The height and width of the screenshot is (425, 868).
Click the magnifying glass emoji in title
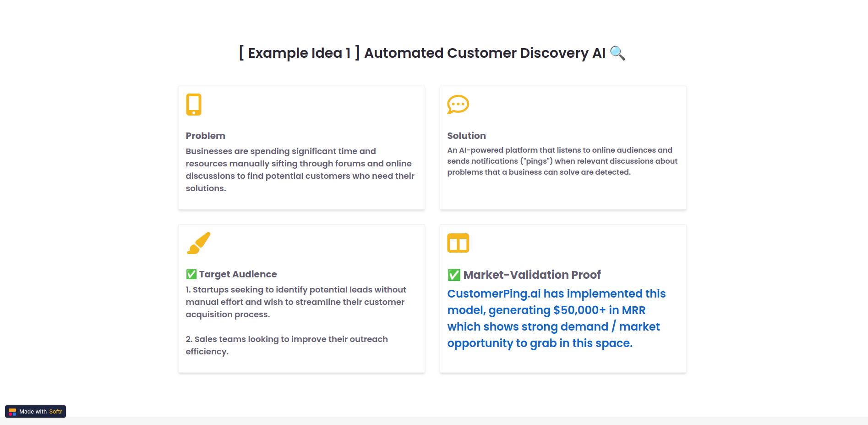point(617,53)
